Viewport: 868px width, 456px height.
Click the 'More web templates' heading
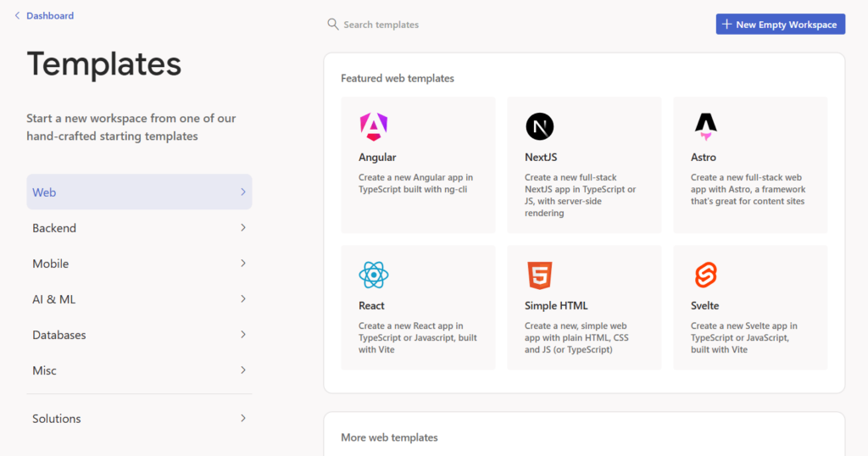389,437
